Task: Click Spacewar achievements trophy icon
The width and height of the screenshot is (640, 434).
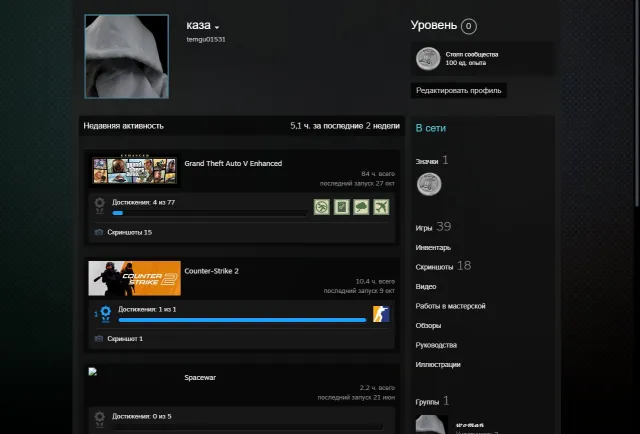Action: (100, 419)
